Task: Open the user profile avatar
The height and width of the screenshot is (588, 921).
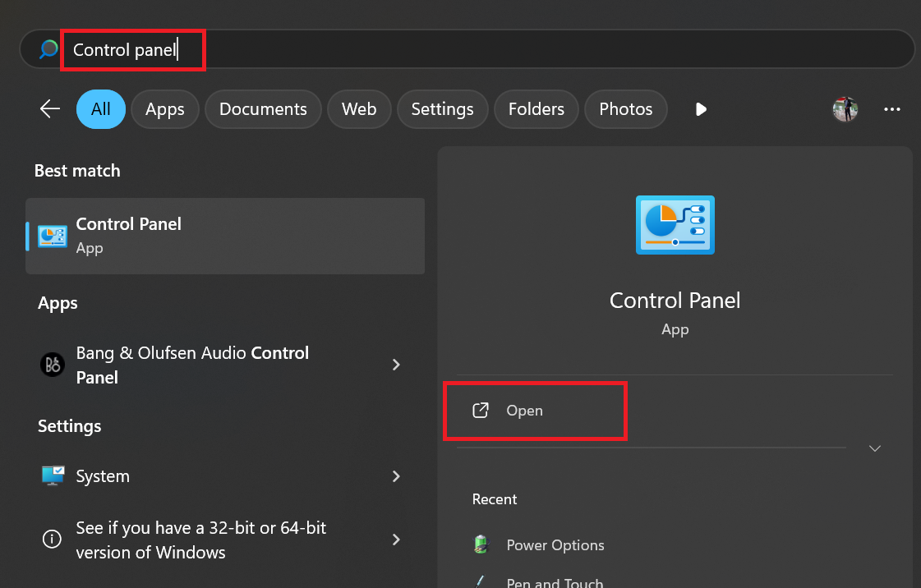Action: tap(845, 109)
